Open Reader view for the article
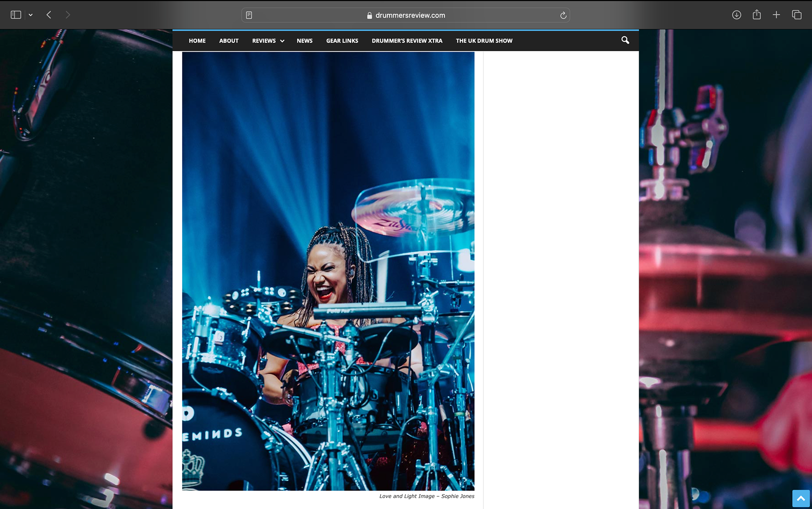Viewport: 812px width, 509px height. pyautogui.click(x=249, y=14)
